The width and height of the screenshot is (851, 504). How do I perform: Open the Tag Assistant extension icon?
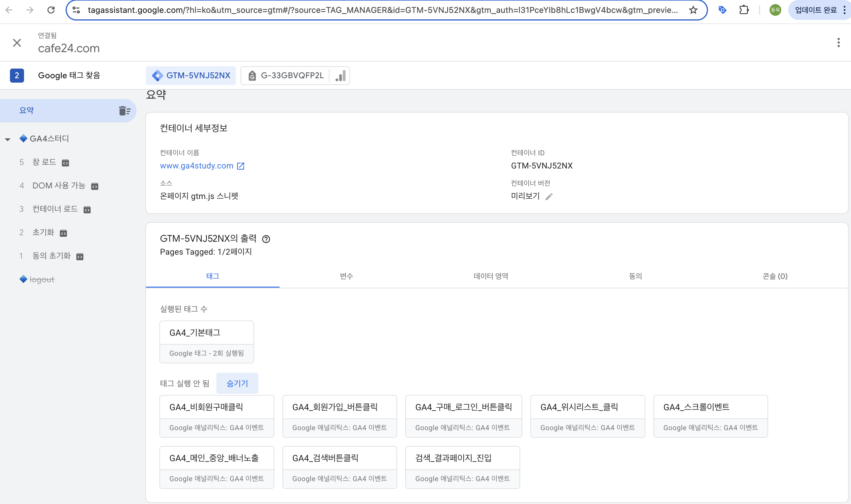[722, 10]
